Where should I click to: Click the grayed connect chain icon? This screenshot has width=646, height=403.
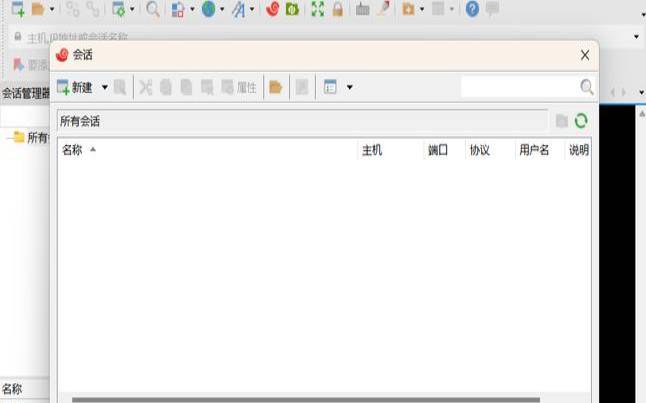click(73, 9)
